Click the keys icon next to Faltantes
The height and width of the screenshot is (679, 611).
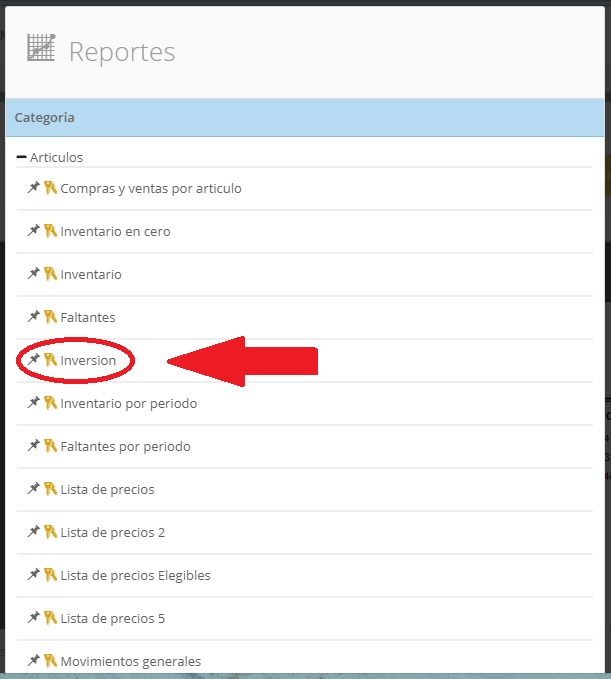tap(50, 317)
